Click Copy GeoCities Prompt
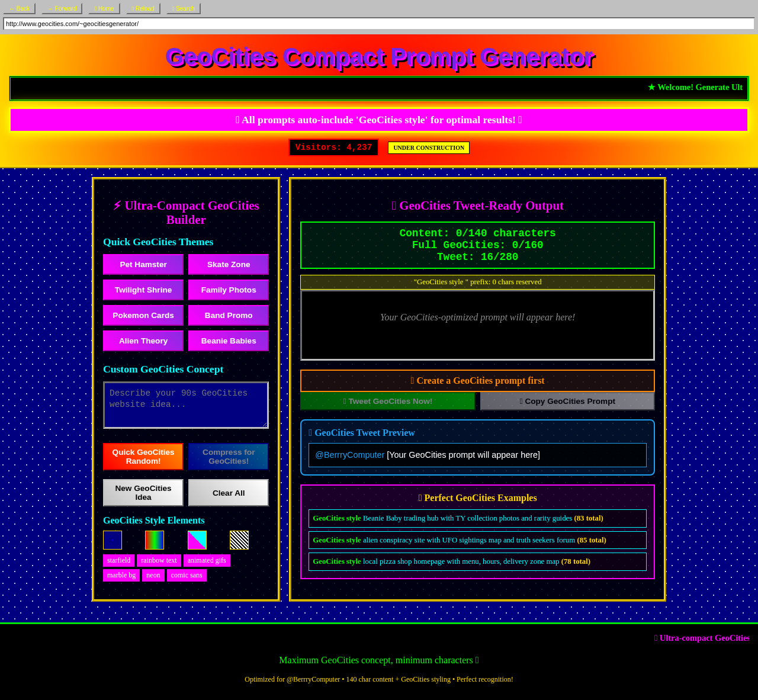The width and height of the screenshot is (758, 700). click(x=566, y=401)
